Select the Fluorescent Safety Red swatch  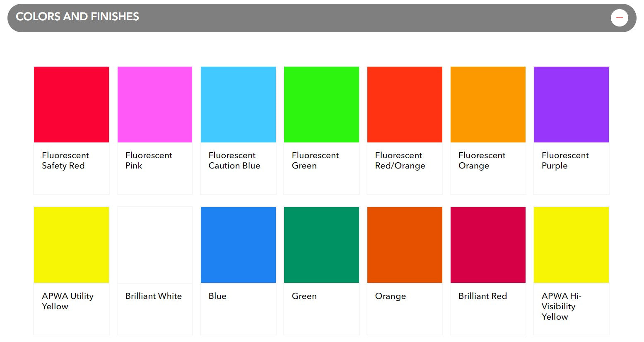[71, 104]
